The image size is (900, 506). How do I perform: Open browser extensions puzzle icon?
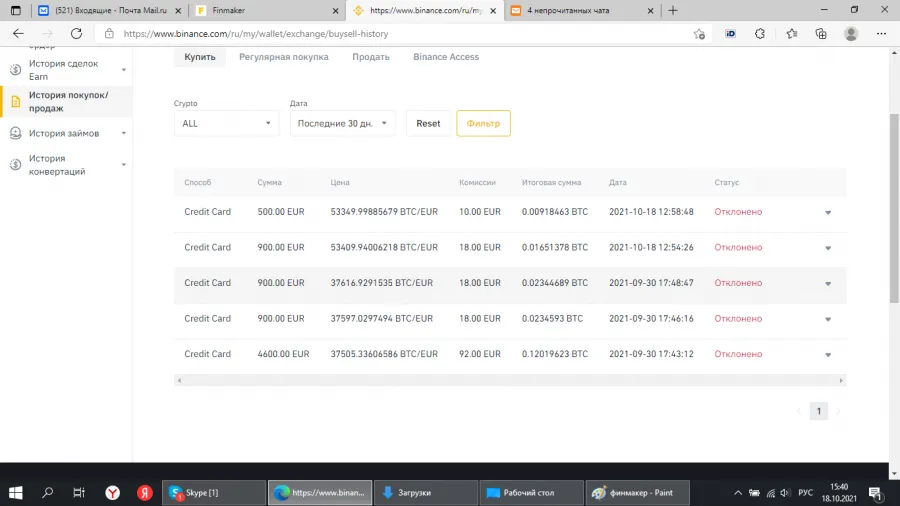[x=760, y=34]
